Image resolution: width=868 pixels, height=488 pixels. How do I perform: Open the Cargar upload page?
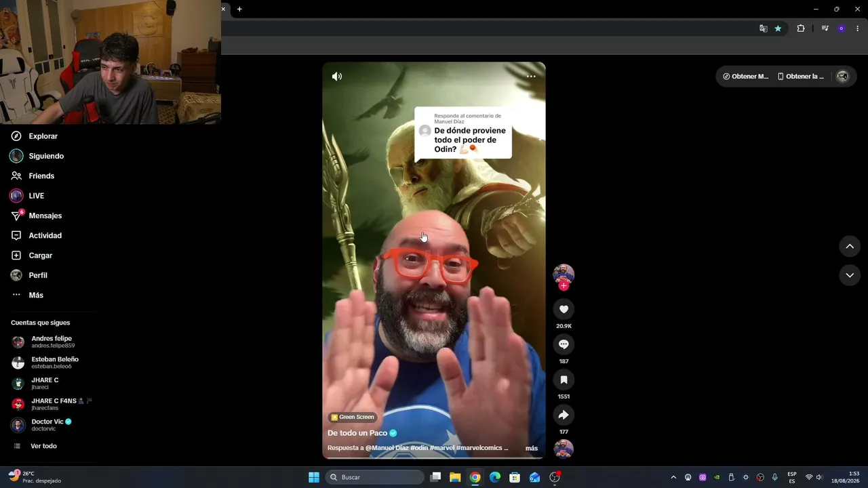(x=31, y=256)
